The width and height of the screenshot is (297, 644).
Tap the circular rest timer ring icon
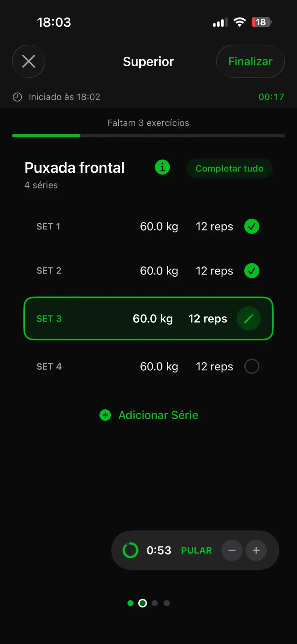(130, 550)
